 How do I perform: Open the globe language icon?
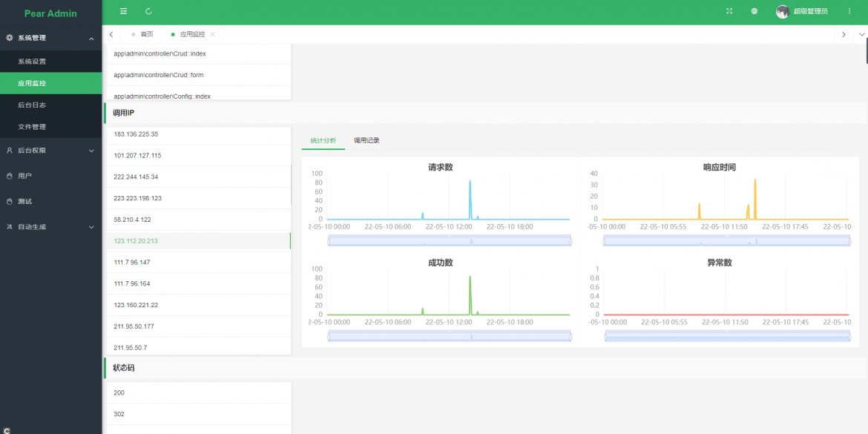(x=754, y=11)
